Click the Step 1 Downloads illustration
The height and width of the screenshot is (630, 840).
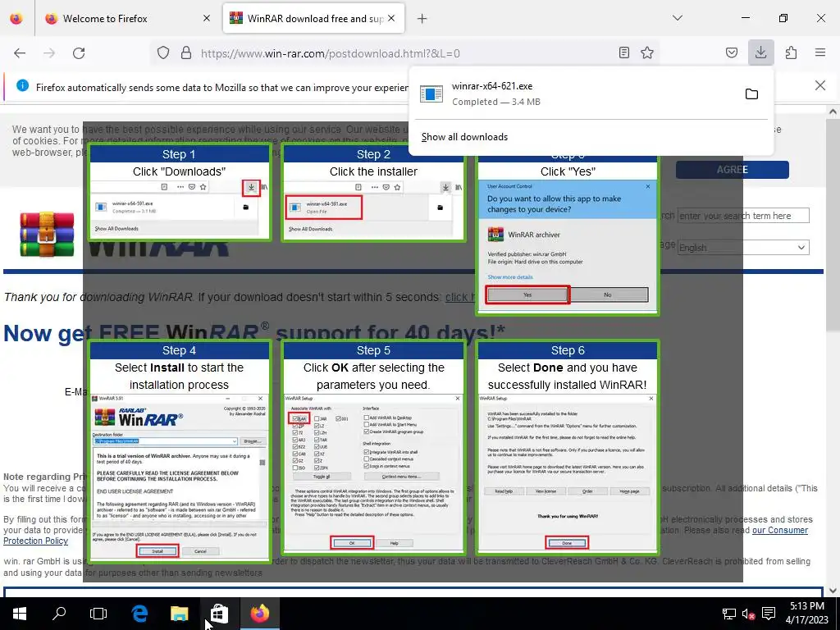click(x=179, y=193)
